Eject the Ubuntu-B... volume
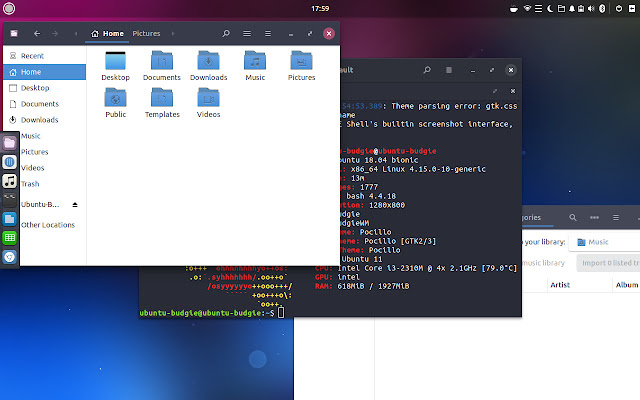This screenshot has width=640, height=400. click(75, 204)
